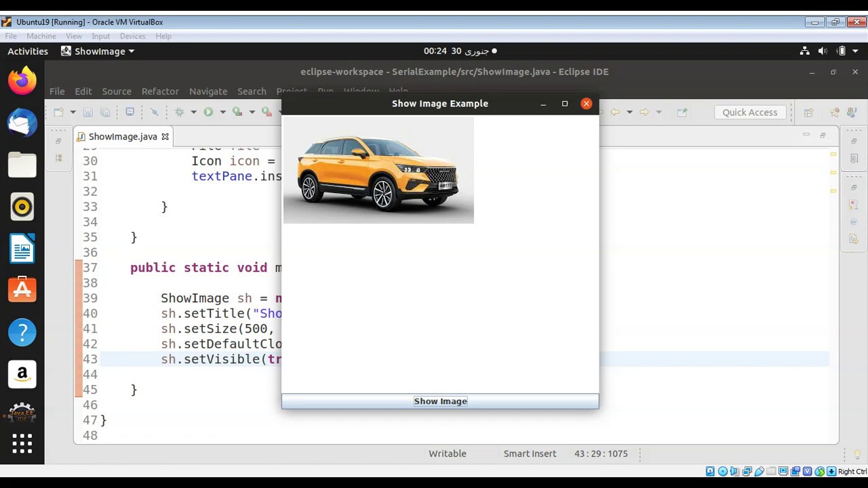Open the New wizard dropdown arrow
The width and height of the screenshot is (868, 488).
click(73, 112)
